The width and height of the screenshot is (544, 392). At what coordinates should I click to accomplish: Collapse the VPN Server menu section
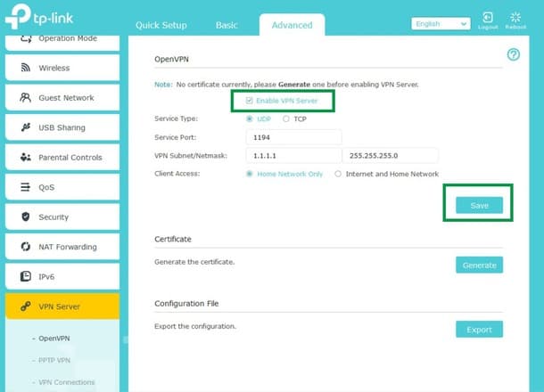pyautogui.click(x=62, y=306)
